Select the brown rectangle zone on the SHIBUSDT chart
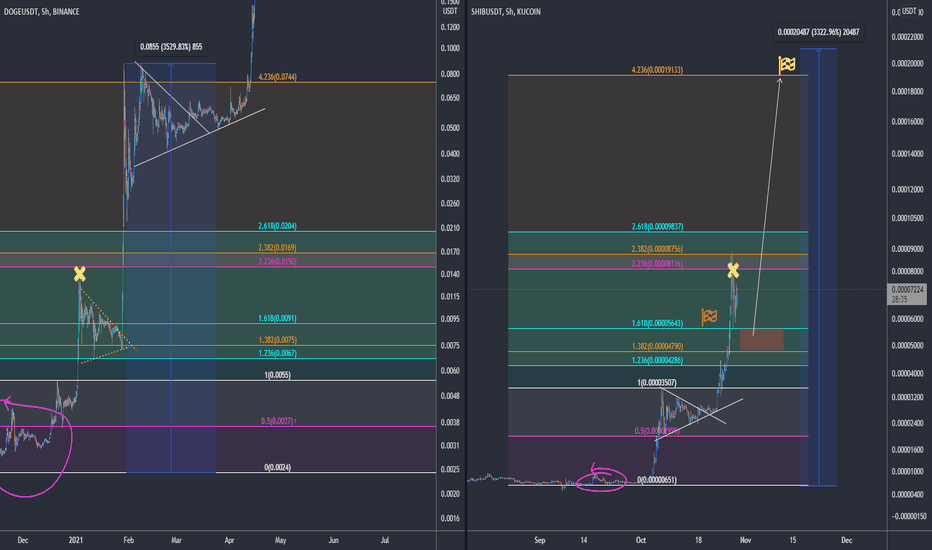932x550 pixels. [x=761, y=340]
